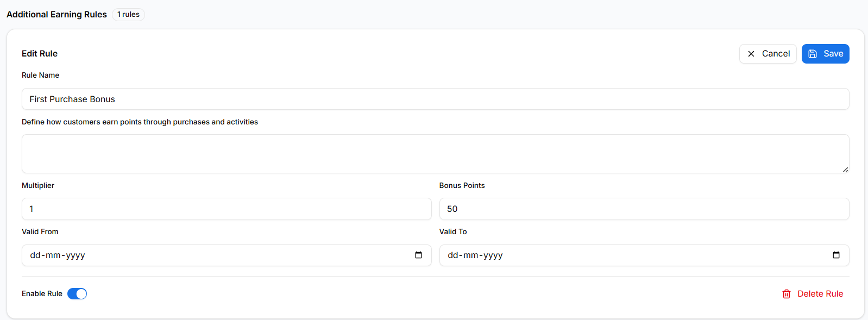Click the Enable Rule label text
The image size is (868, 320).
[42, 294]
